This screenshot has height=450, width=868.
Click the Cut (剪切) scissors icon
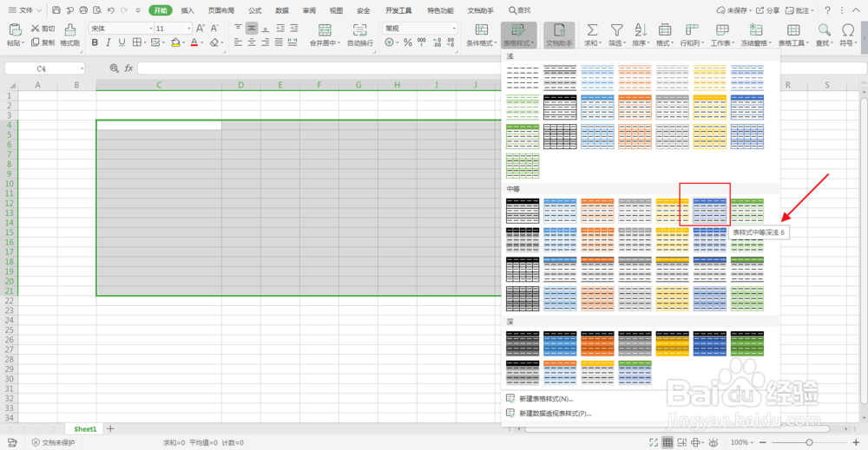click(x=36, y=29)
